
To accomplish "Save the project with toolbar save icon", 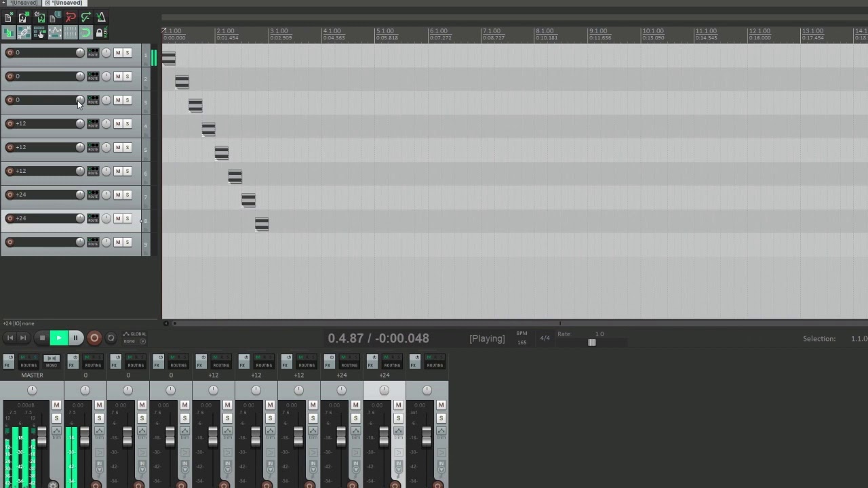I will coord(39,18).
